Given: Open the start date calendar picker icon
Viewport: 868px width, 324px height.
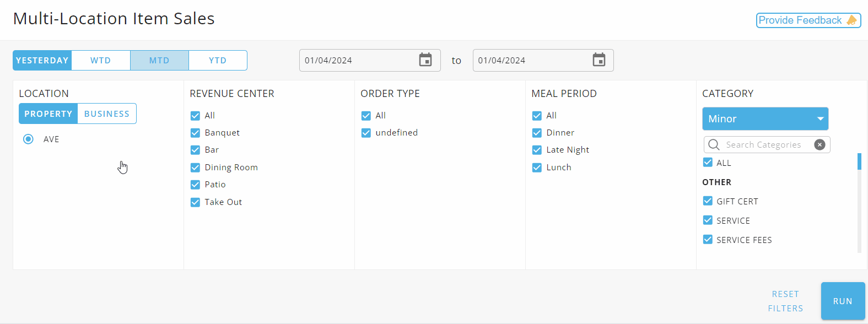Looking at the screenshot, I should point(425,60).
